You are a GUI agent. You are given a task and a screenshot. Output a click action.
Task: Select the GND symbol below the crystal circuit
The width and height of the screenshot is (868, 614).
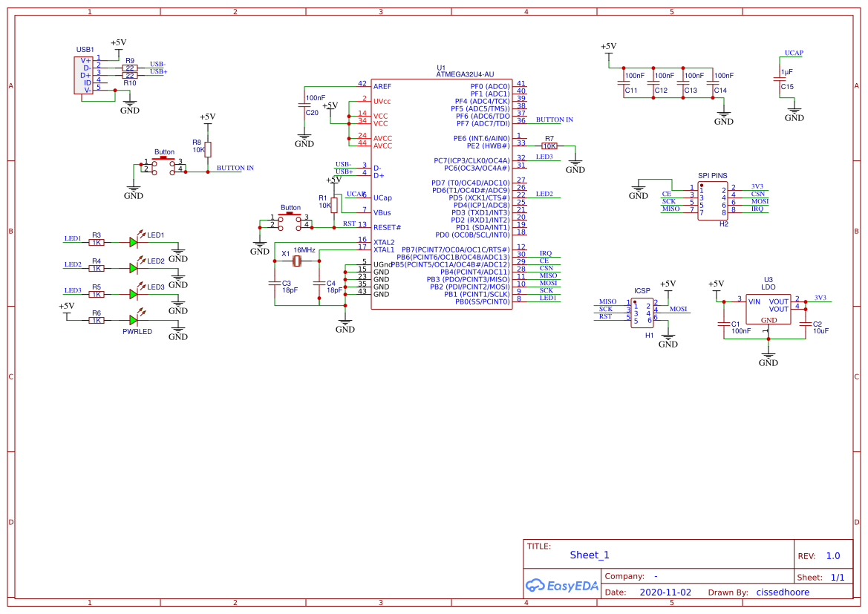point(345,323)
